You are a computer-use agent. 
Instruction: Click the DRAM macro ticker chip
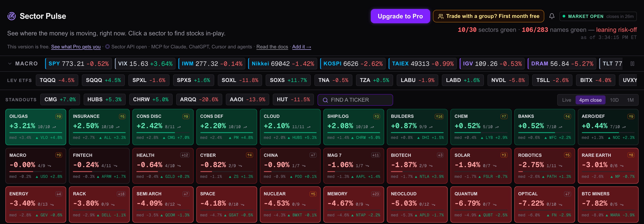562,64
